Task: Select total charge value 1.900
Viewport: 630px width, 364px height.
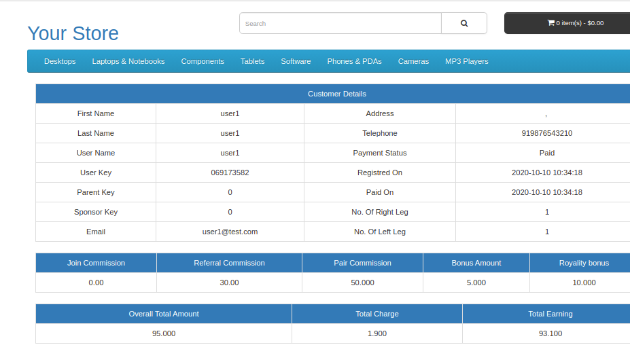Action: pyautogui.click(x=377, y=333)
